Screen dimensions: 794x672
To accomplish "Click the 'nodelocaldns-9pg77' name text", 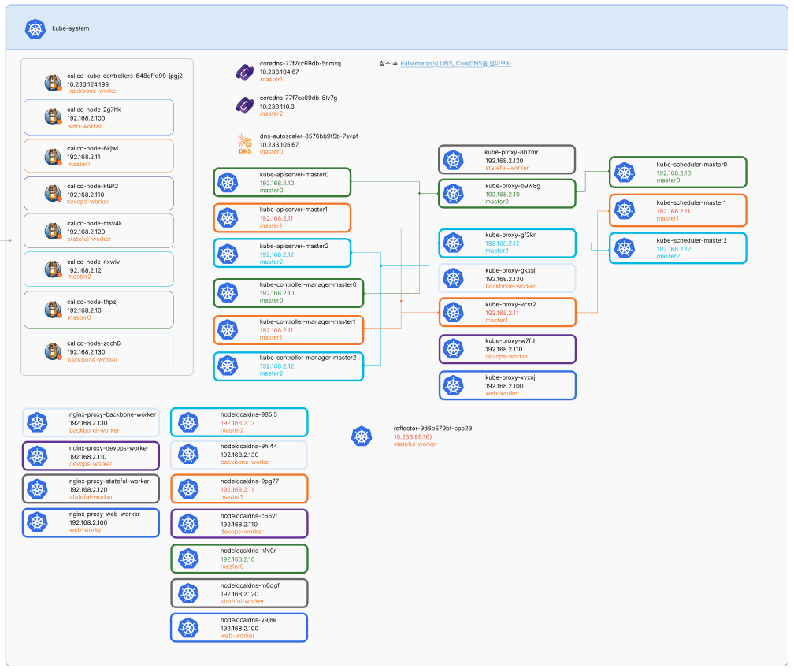I will (249, 481).
